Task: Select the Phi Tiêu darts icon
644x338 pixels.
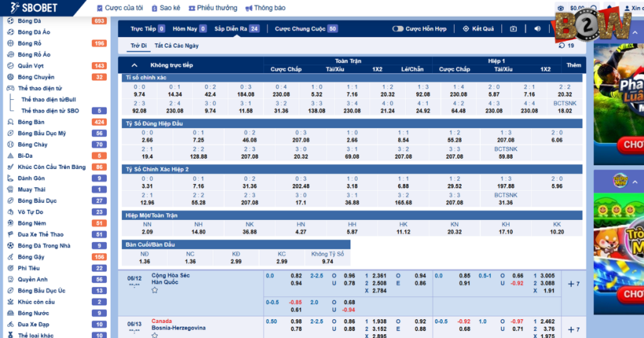Action: (x=11, y=268)
